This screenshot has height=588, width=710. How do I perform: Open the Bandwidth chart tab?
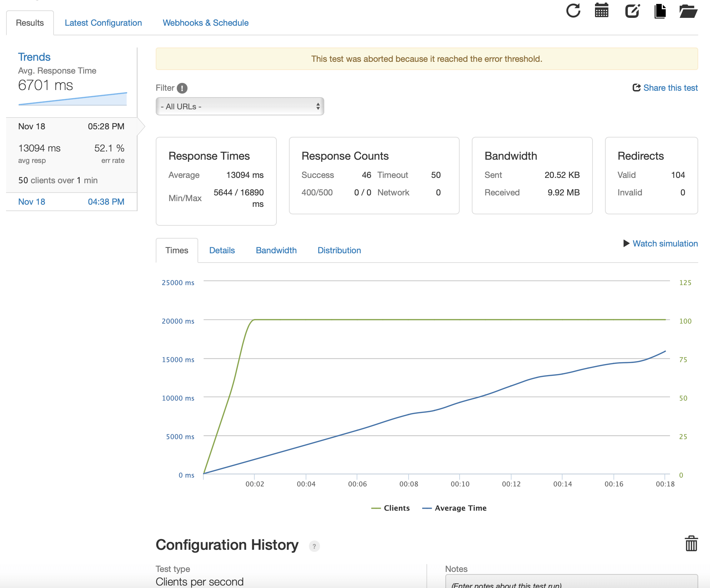click(276, 250)
